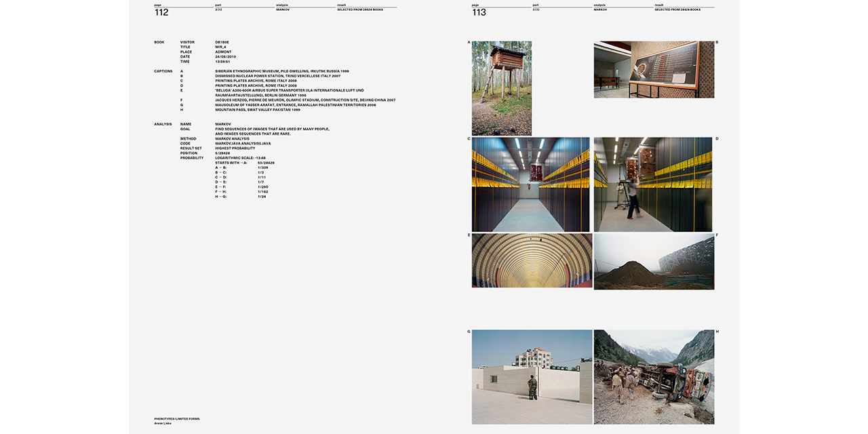
Task: Click the PHENOTYPES/LIMITED FORMS footer title
Action: point(176,418)
